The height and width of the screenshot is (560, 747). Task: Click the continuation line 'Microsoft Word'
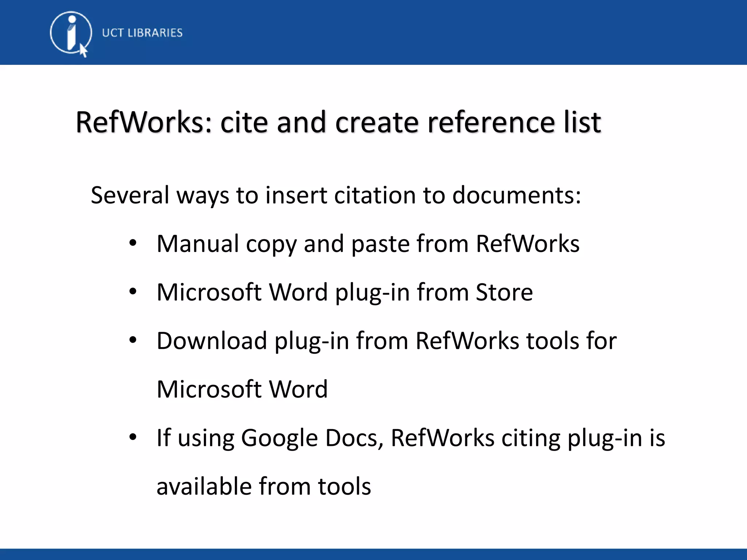[x=242, y=389]
